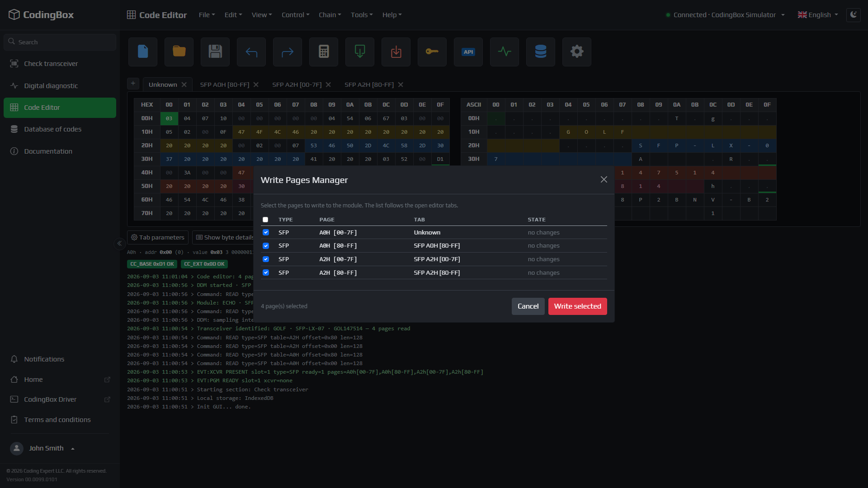Click the API toolbar icon
The height and width of the screenshot is (488, 868).
(x=468, y=52)
